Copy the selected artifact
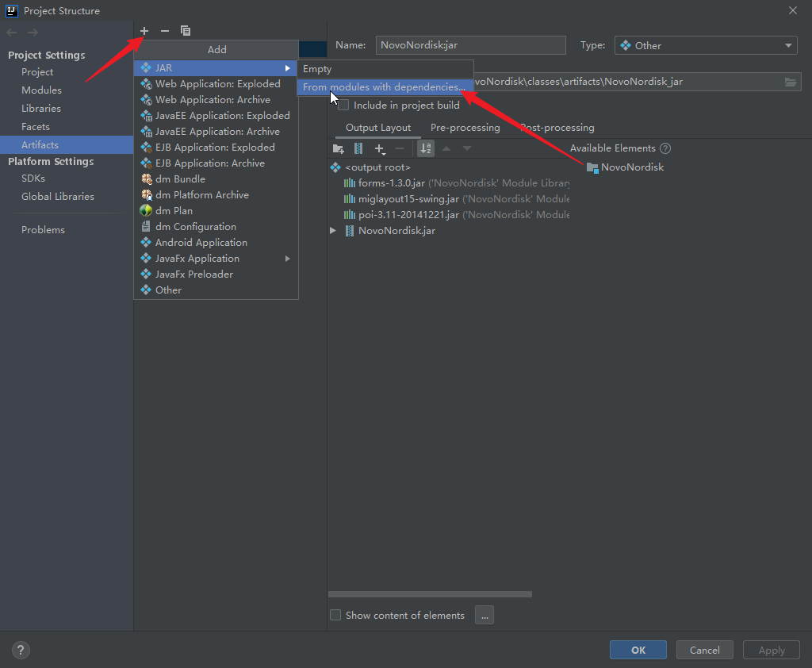Image resolution: width=812 pixels, height=668 pixels. [x=186, y=31]
